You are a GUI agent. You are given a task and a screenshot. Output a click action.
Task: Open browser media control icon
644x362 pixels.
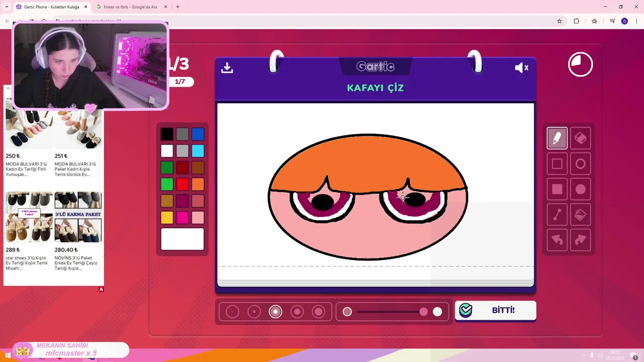point(612,21)
